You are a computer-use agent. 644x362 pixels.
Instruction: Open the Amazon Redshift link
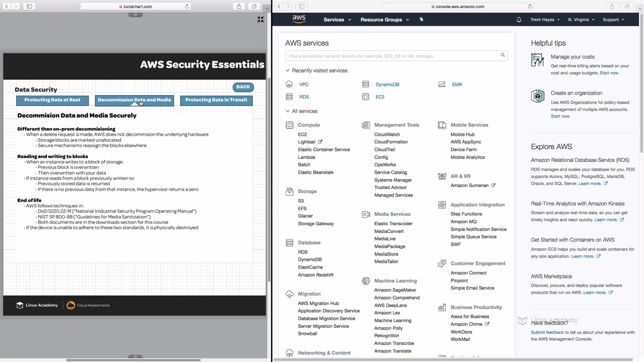tap(315, 275)
